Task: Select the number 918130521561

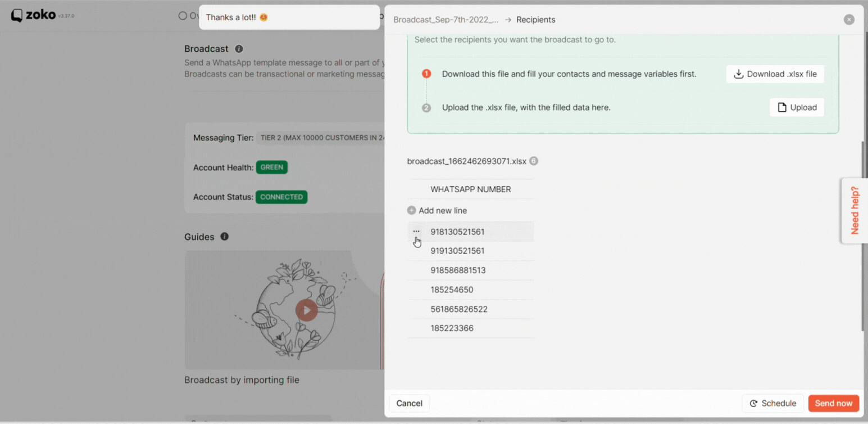Action: (458, 232)
